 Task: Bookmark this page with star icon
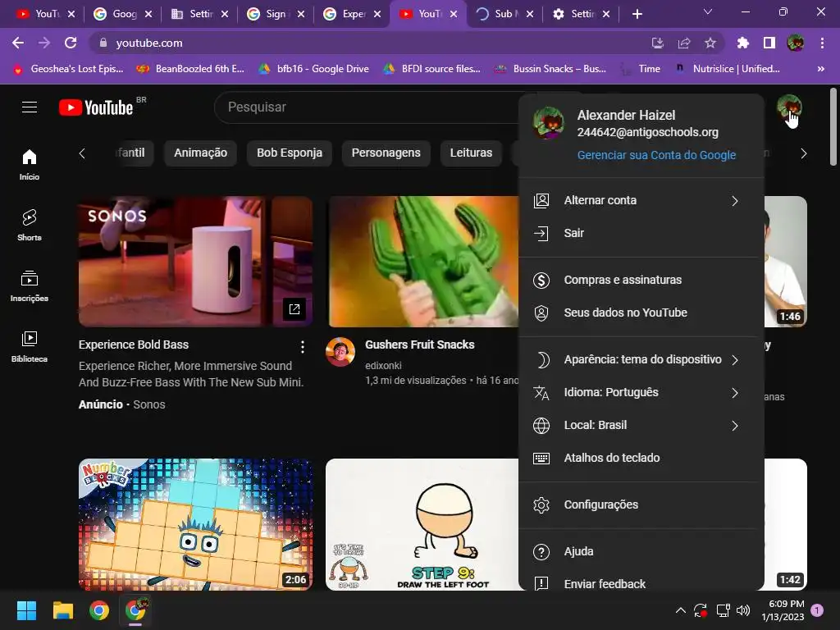(710, 43)
